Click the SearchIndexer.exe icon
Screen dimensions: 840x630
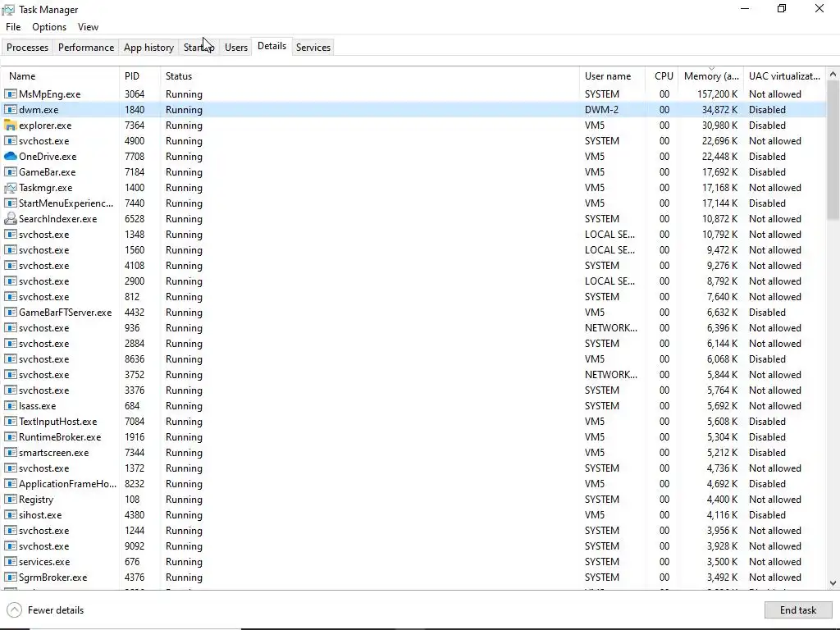10,218
